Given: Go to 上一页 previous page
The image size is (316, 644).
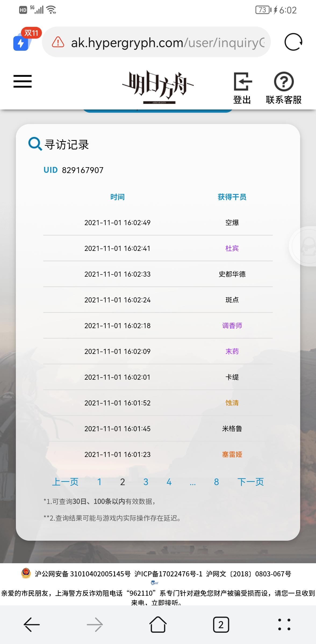Looking at the screenshot, I should [x=65, y=482].
